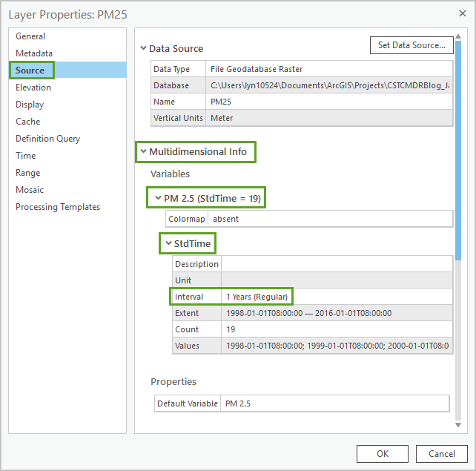Viewport: 476px width, 471px height.
Task: Switch to the Metadata tab
Action: click(34, 53)
